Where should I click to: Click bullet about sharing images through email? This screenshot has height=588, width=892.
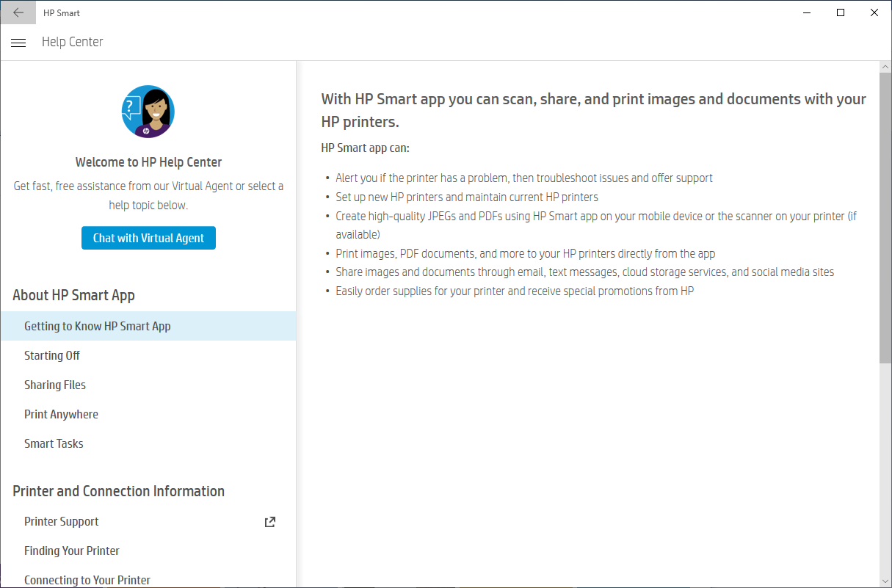point(585,272)
